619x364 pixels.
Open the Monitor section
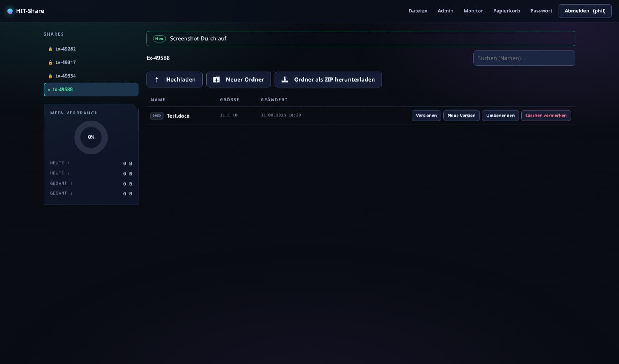coord(473,11)
